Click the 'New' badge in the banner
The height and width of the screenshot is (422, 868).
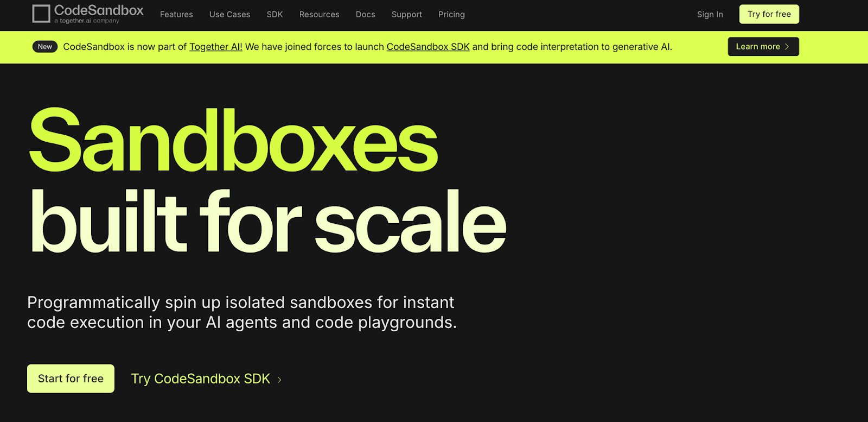pos(45,47)
